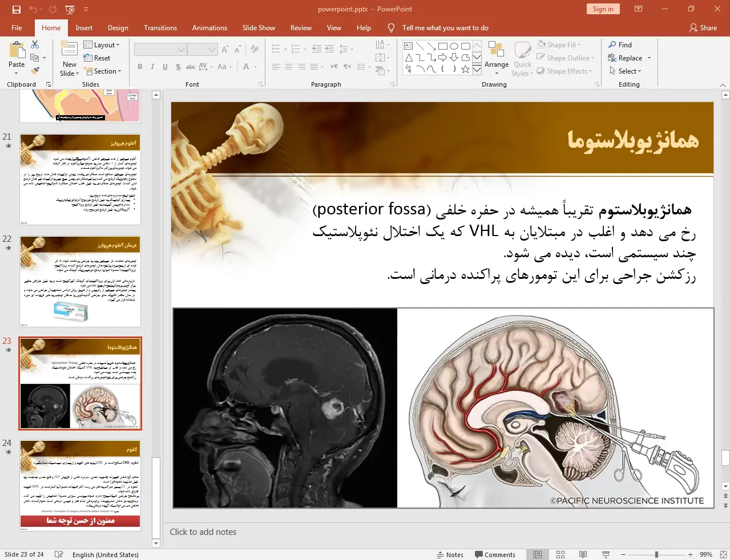The image size is (730, 560).
Task: Switch to the Insert tab
Action: click(84, 28)
